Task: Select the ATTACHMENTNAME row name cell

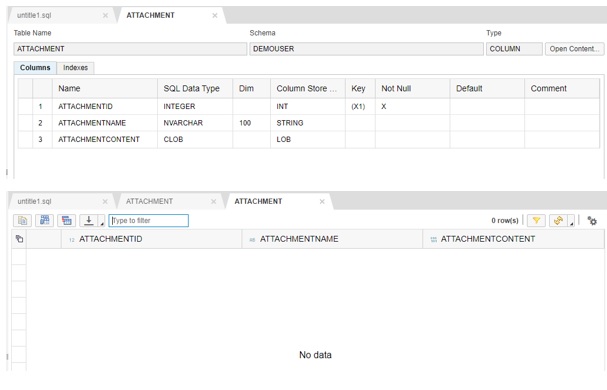Action: pyautogui.click(x=105, y=123)
